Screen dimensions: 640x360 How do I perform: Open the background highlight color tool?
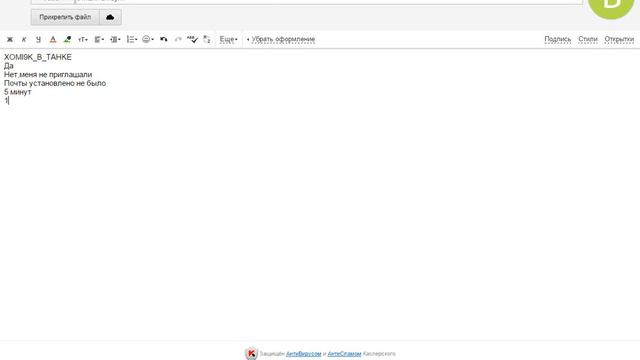tap(67, 40)
